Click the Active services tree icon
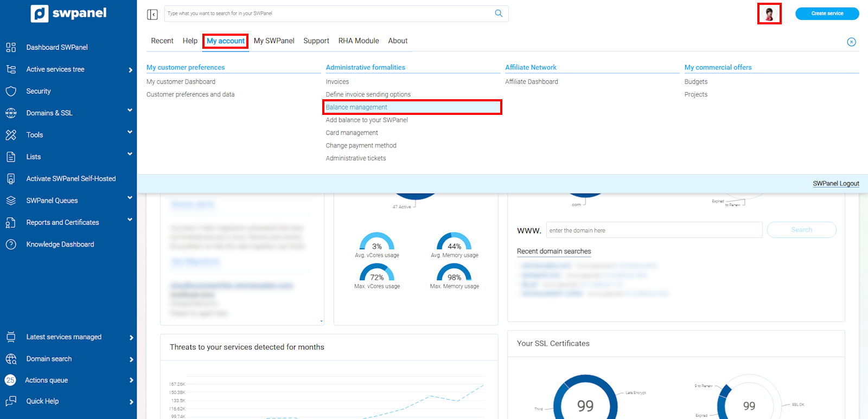This screenshot has width=868, height=419. tap(11, 69)
